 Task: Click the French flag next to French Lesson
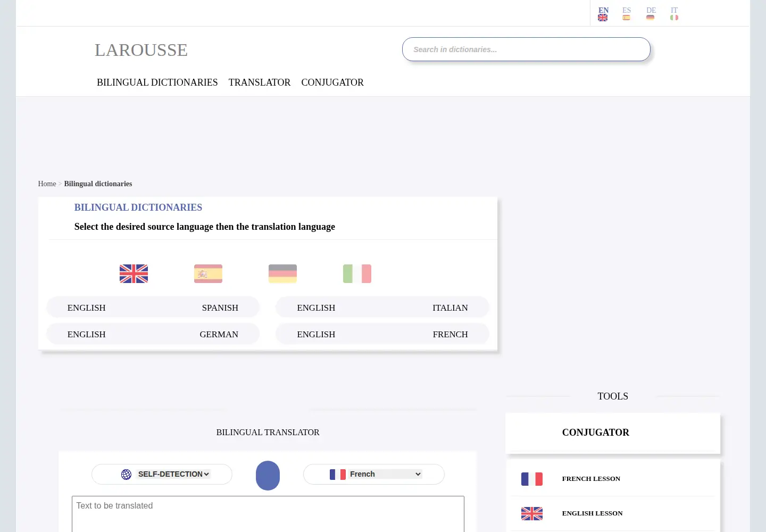pyautogui.click(x=532, y=479)
